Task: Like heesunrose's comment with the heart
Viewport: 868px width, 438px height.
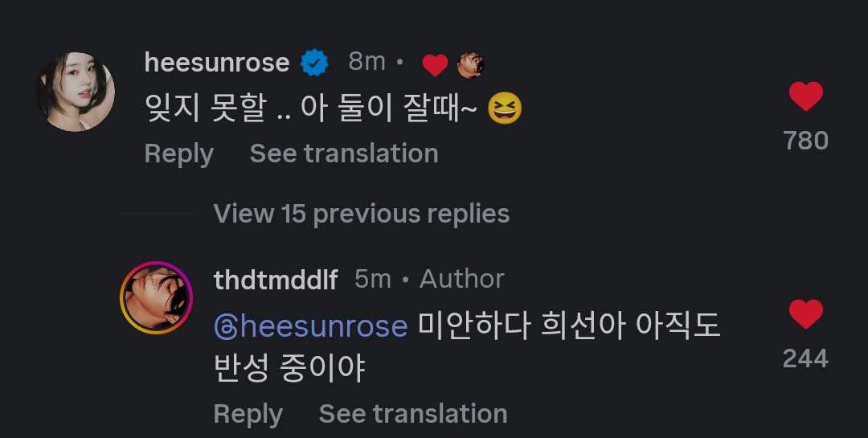Action: 805,97
